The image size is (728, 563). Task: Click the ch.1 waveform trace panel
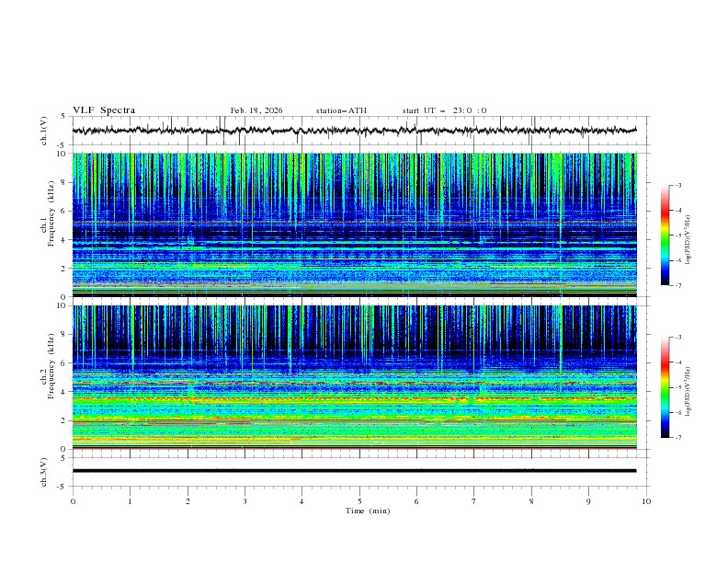[360, 131]
